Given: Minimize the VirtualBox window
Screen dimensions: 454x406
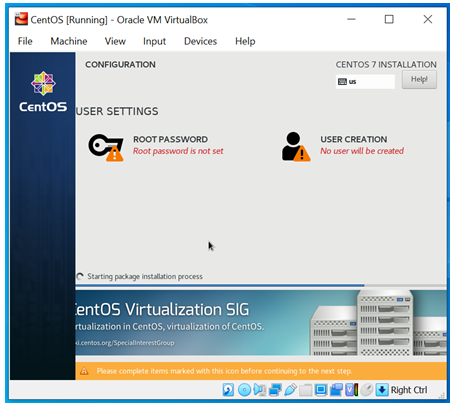Looking at the screenshot, I should 351,19.
